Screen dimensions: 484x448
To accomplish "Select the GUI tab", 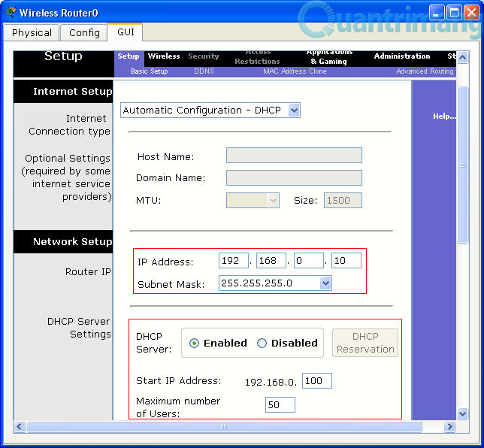I will [x=126, y=32].
